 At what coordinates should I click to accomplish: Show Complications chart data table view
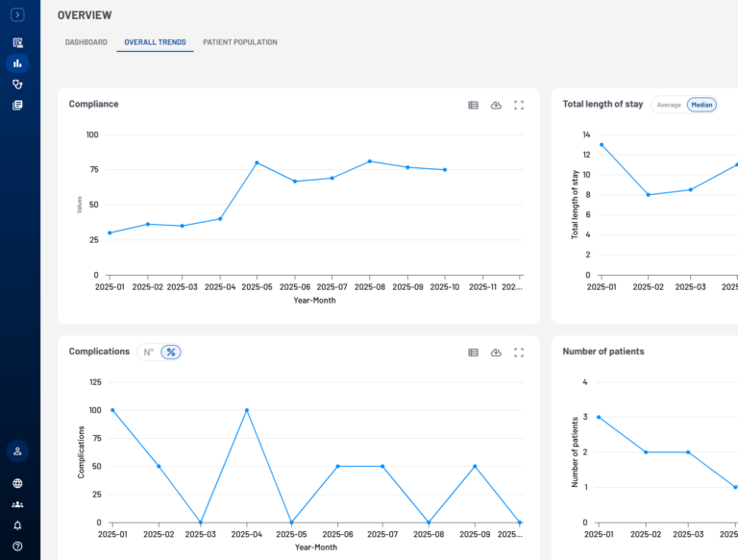pyautogui.click(x=473, y=353)
